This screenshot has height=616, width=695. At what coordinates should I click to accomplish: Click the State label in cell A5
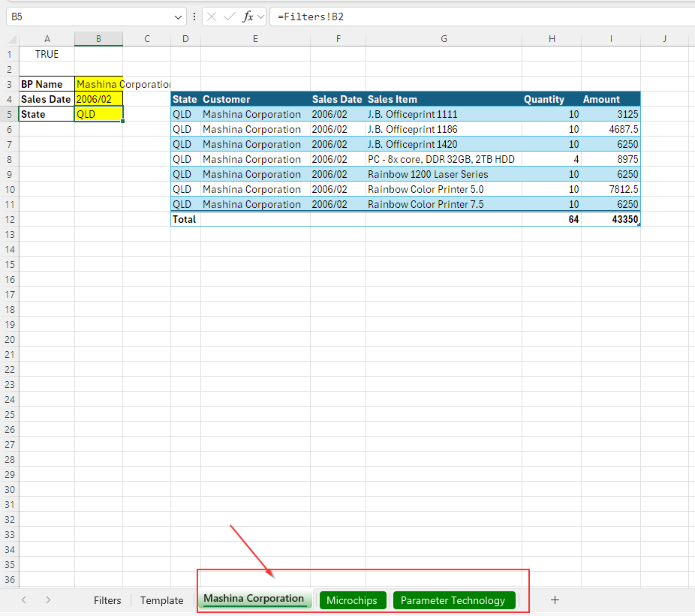click(47, 114)
